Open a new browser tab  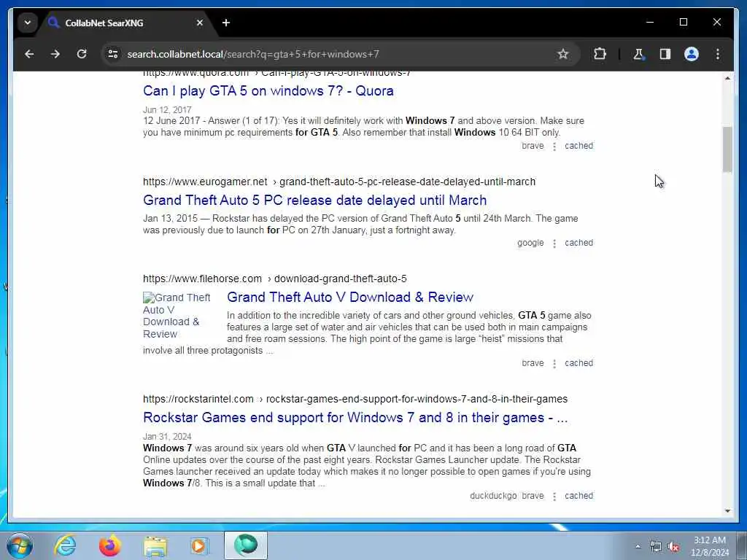tap(226, 23)
